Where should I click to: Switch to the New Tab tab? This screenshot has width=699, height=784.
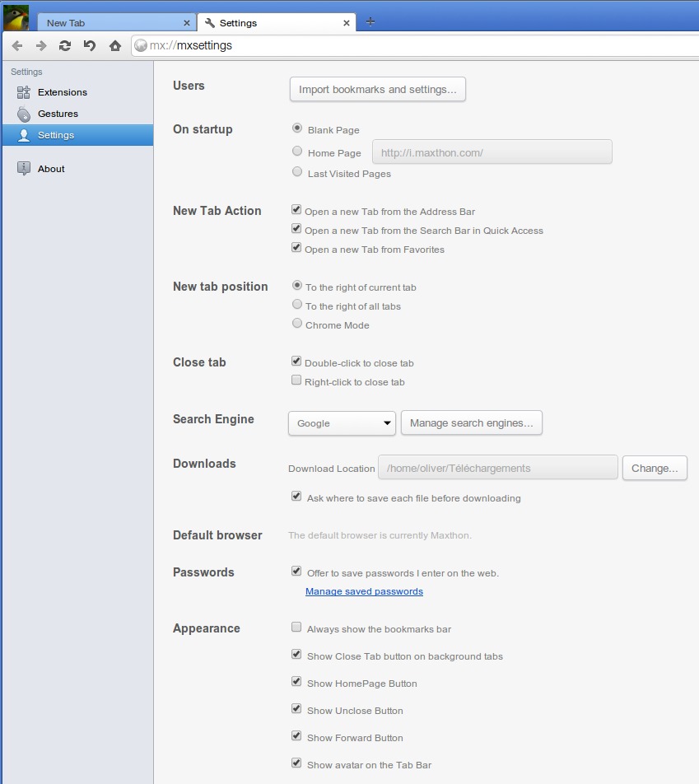pos(115,23)
